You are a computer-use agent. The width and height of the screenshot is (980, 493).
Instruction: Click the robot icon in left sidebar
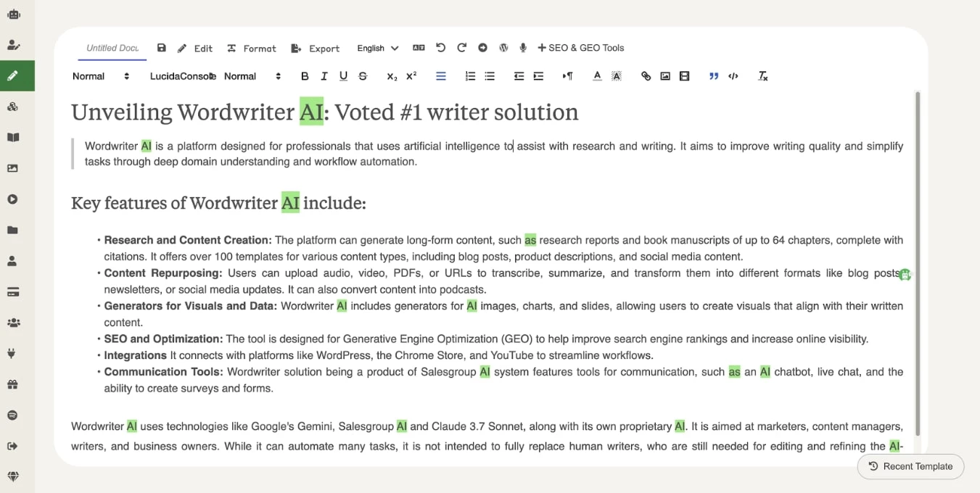13,14
